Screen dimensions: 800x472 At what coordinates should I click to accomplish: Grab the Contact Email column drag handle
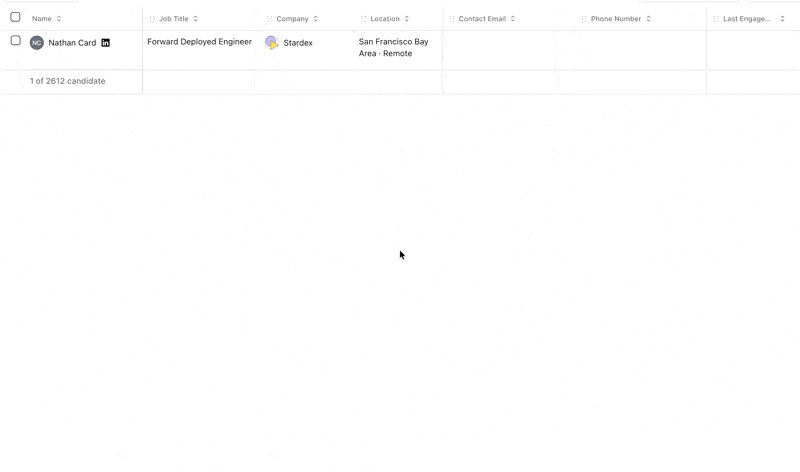point(452,19)
